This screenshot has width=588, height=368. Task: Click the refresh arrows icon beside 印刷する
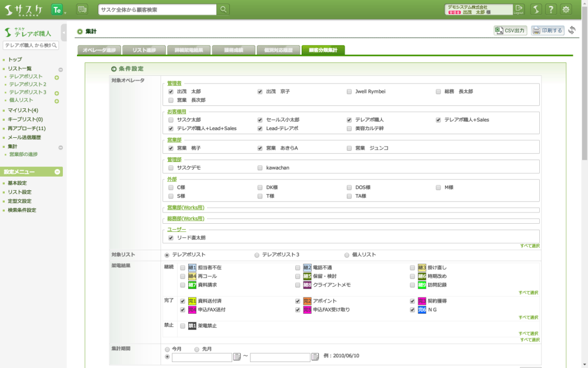click(572, 30)
